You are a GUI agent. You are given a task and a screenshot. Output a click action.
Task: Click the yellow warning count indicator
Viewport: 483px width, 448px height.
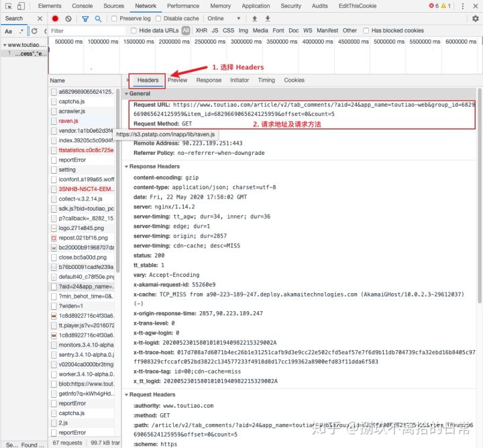(445, 6)
